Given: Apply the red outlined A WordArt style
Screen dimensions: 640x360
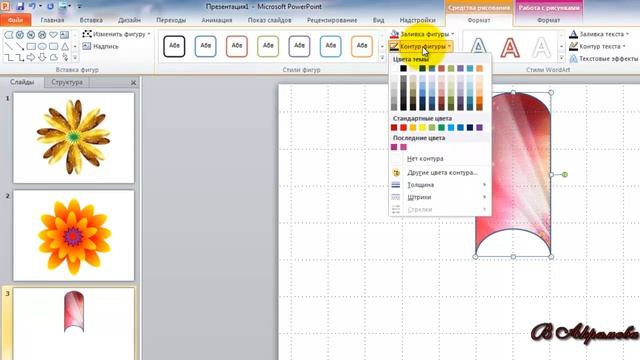Looking at the screenshot, I should [510, 47].
